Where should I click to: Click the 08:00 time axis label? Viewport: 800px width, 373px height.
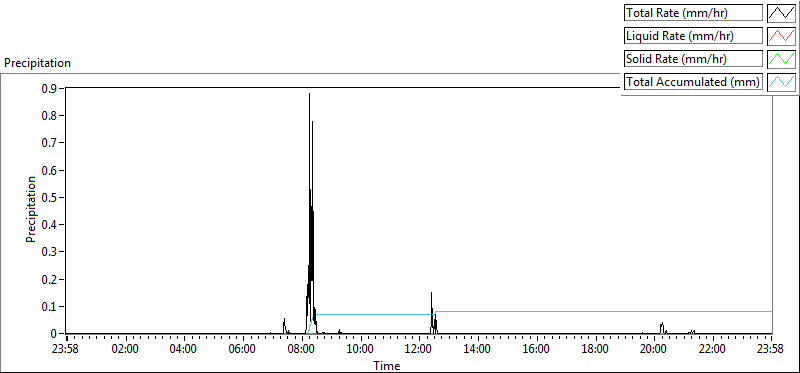click(x=302, y=350)
